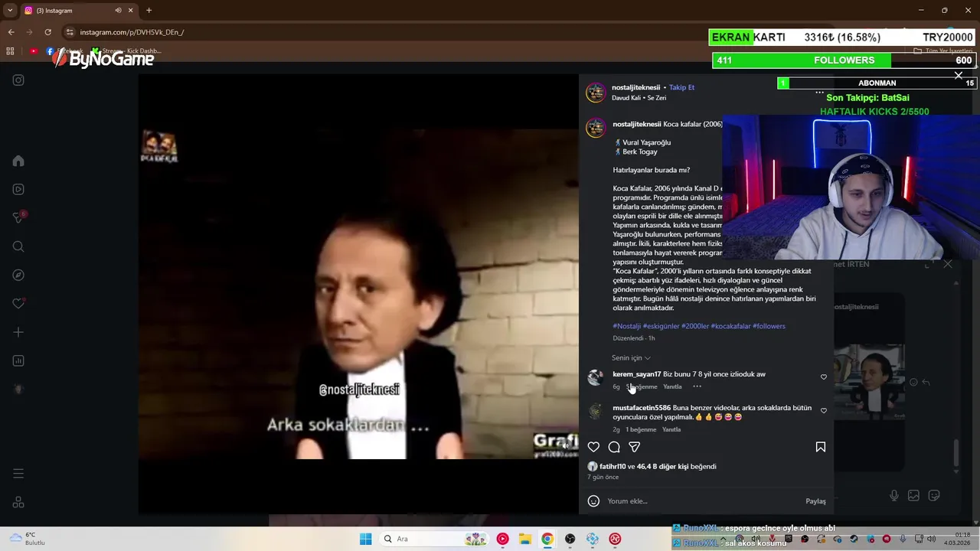The image size is (980, 551).
Task: Reply to kerem_sayan17 with Yanıtla
Action: pyautogui.click(x=672, y=386)
